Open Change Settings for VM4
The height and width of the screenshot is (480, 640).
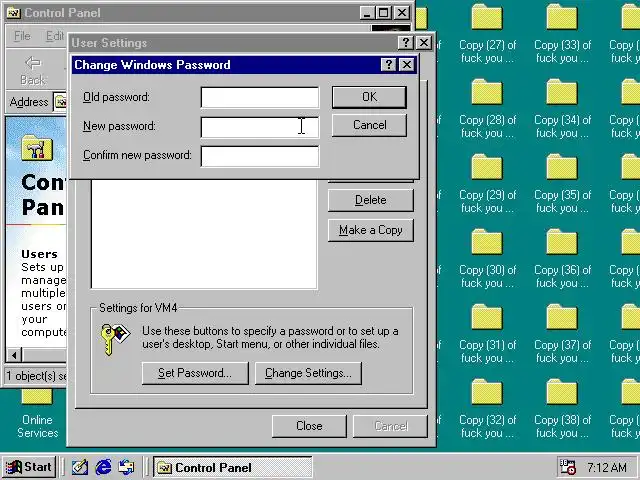pos(308,373)
